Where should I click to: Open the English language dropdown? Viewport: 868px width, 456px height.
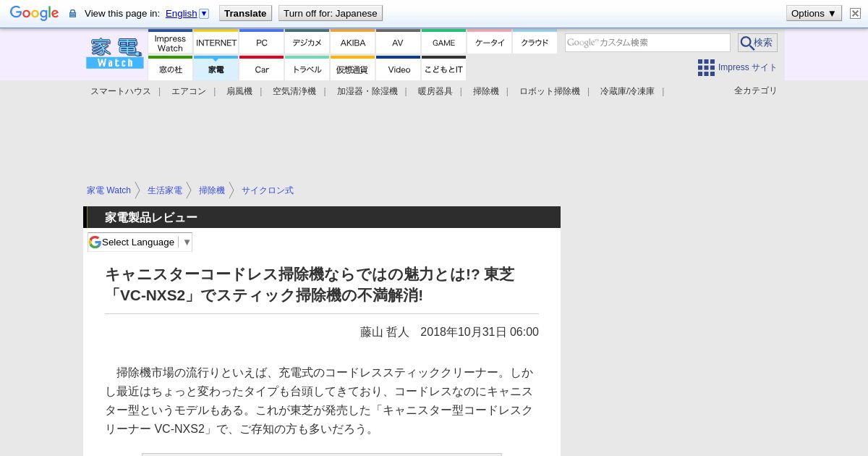187,13
